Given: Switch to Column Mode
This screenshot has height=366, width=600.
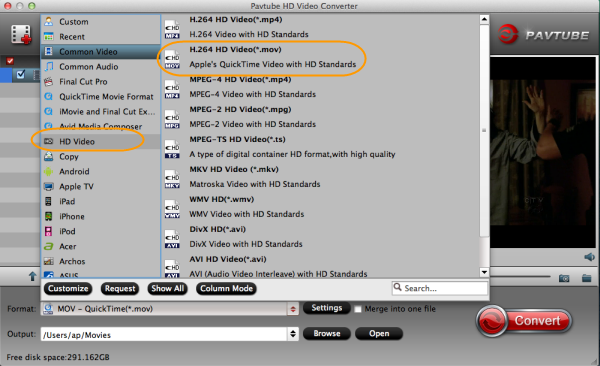Looking at the screenshot, I should pyautogui.click(x=226, y=289).
